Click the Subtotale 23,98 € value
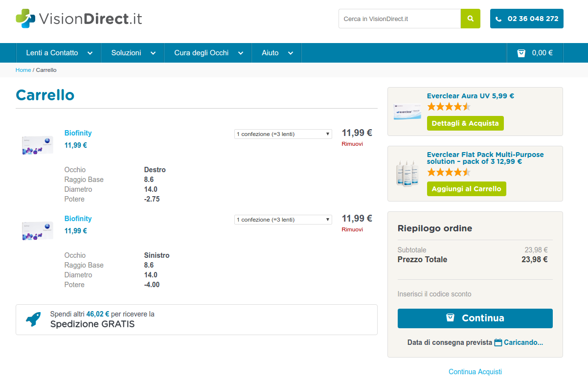Image resolution: width=588 pixels, height=384 pixels. (536, 249)
